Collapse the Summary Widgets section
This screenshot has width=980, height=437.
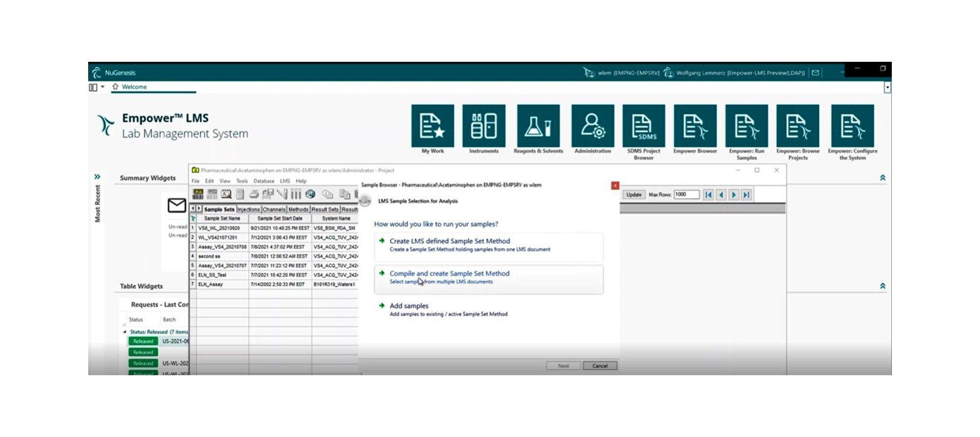pos(882,178)
